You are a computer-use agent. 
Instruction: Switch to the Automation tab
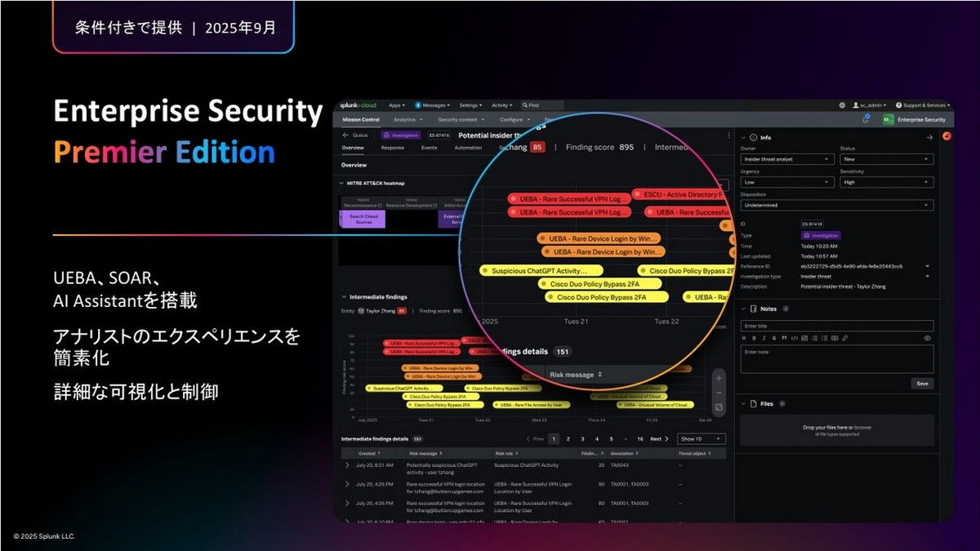click(x=468, y=148)
